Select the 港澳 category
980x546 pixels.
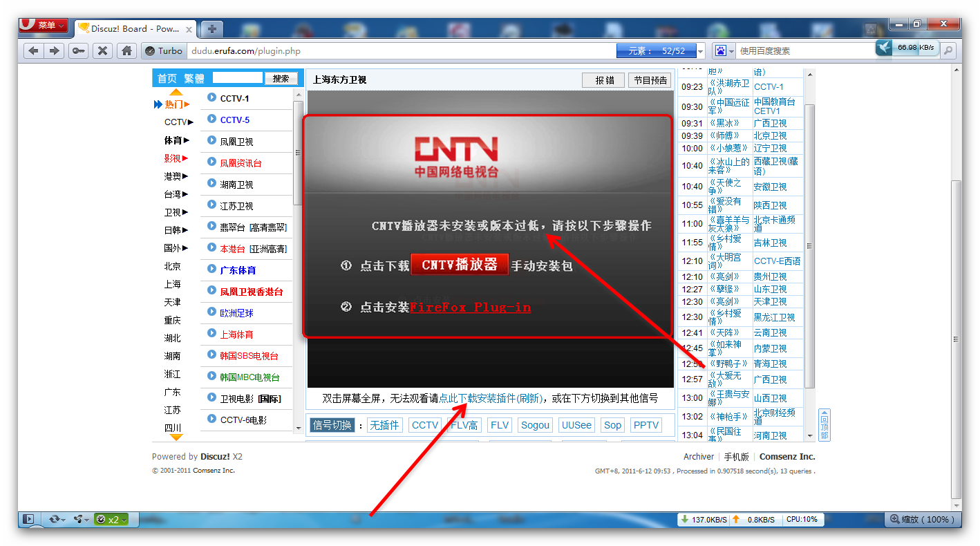176,176
